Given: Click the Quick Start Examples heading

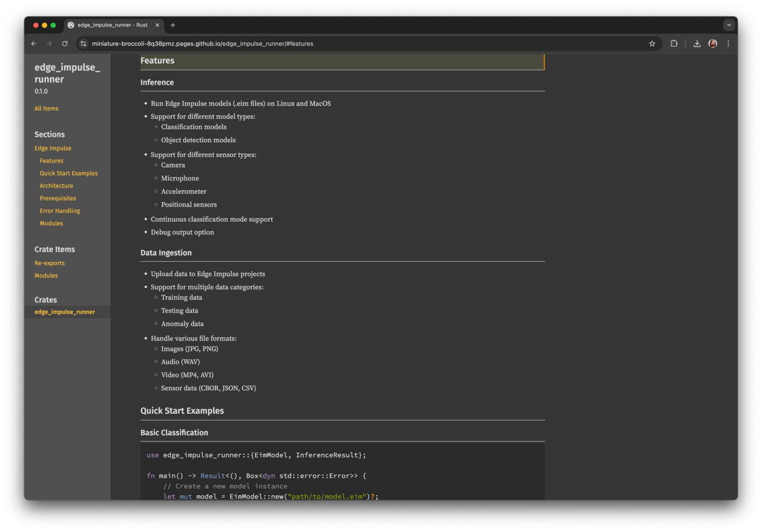Looking at the screenshot, I should tap(182, 411).
